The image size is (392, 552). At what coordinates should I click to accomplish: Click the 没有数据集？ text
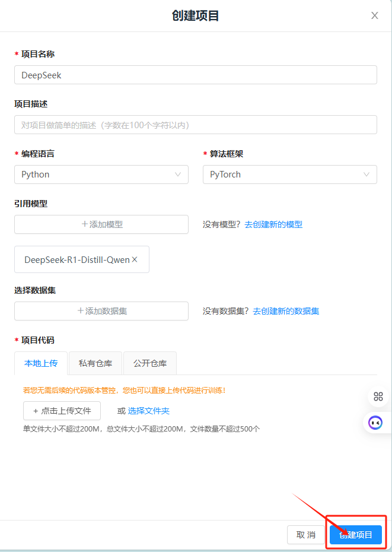click(x=226, y=311)
